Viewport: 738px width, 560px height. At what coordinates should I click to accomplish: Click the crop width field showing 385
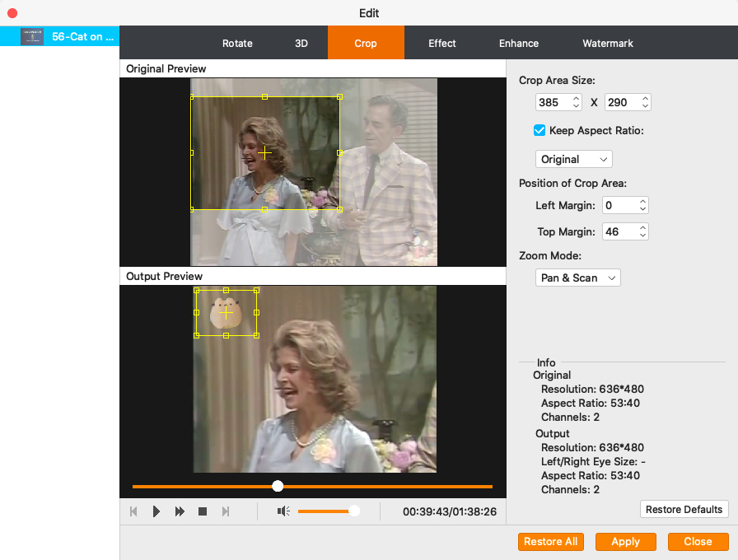pos(553,102)
